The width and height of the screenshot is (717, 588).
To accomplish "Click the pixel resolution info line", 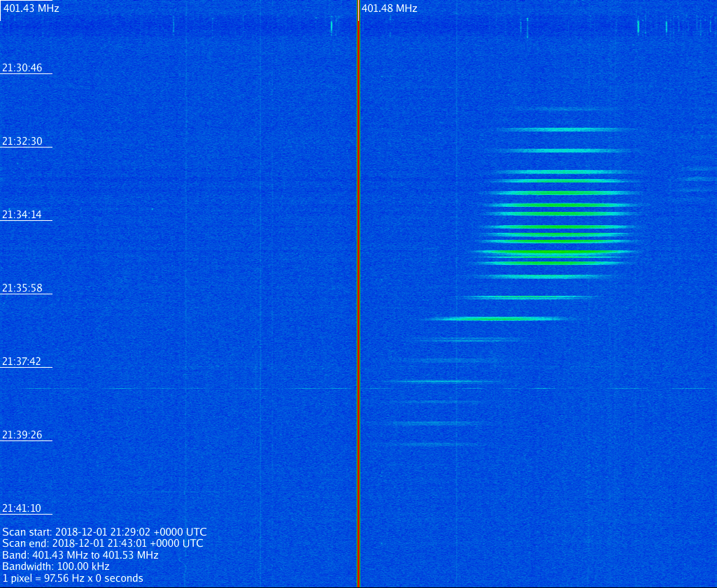I will pos(73,578).
